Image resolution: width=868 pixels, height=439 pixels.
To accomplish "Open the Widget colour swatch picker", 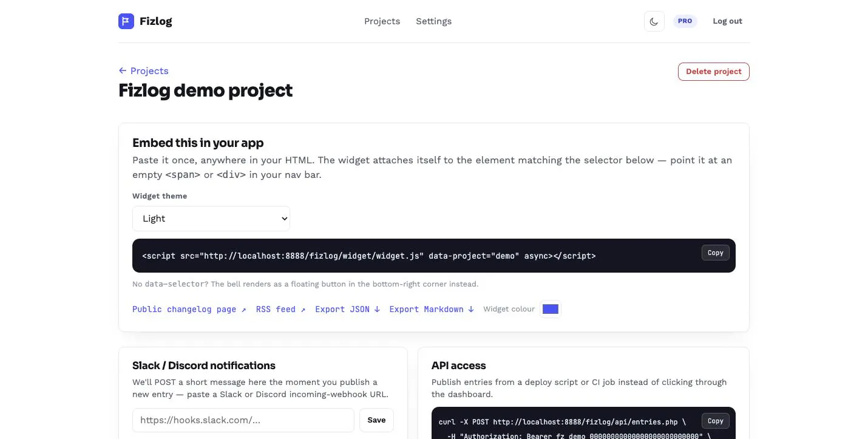I will pyautogui.click(x=551, y=309).
